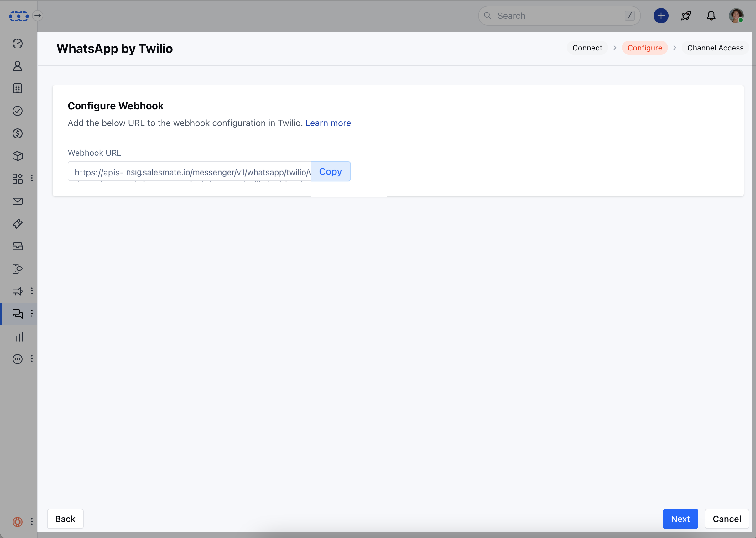Open the More circle-dots icon in sidebar
The height and width of the screenshot is (538, 756).
click(18, 359)
